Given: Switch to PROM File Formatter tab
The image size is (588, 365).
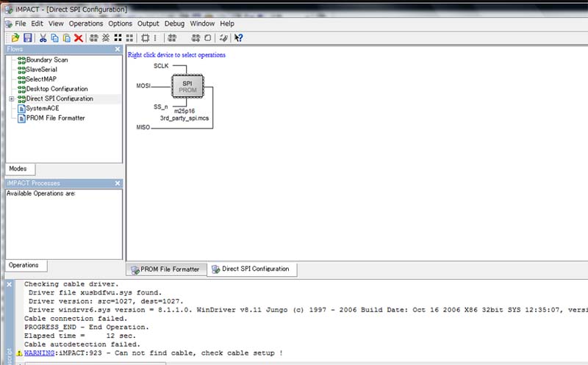Looking at the screenshot, I should (x=166, y=269).
